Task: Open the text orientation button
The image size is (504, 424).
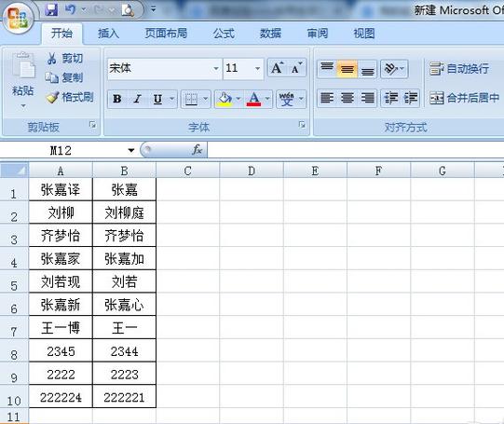Action: (x=394, y=68)
